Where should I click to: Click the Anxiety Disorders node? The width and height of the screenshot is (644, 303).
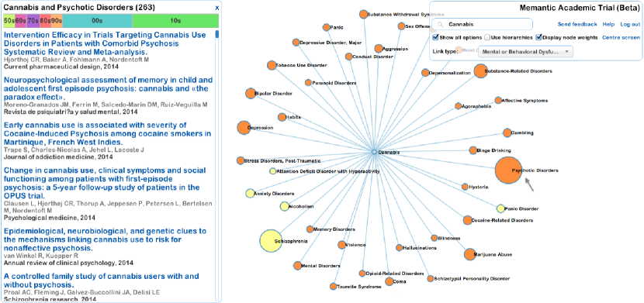tap(250, 194)
